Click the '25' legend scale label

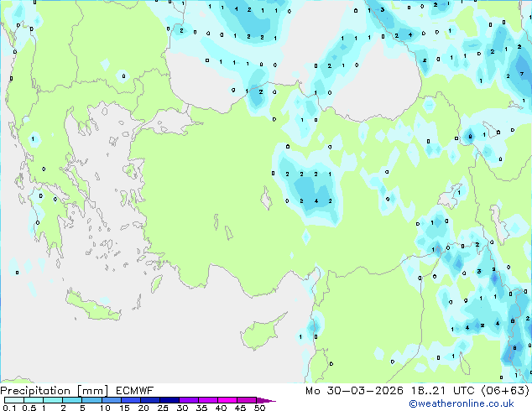(163, 408)
